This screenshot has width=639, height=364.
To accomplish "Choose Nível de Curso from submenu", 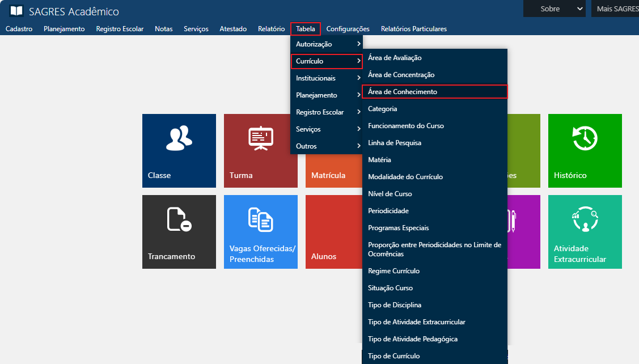I will [390, 194].
